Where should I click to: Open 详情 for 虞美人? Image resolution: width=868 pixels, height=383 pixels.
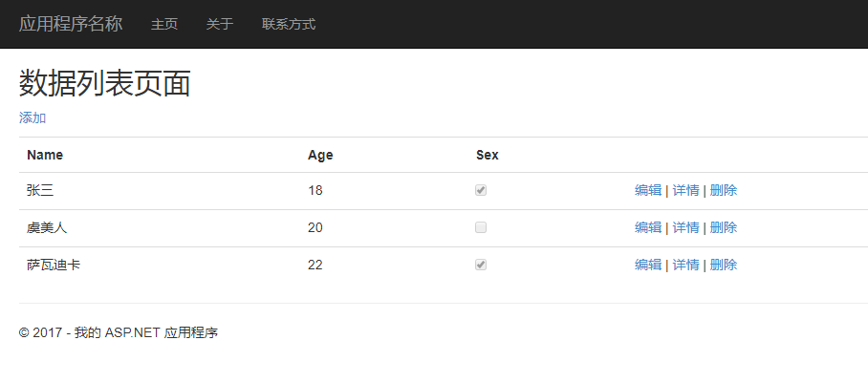(685, 227)
